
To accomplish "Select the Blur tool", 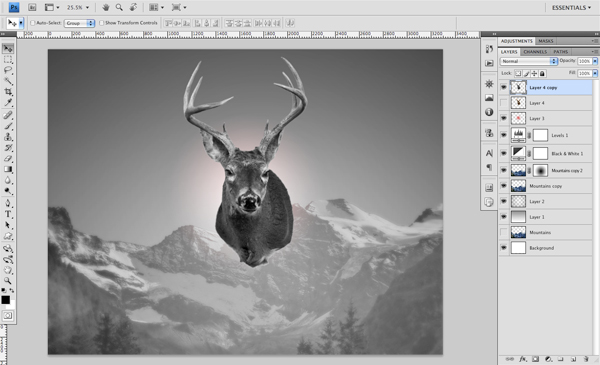I will [8, 180].
